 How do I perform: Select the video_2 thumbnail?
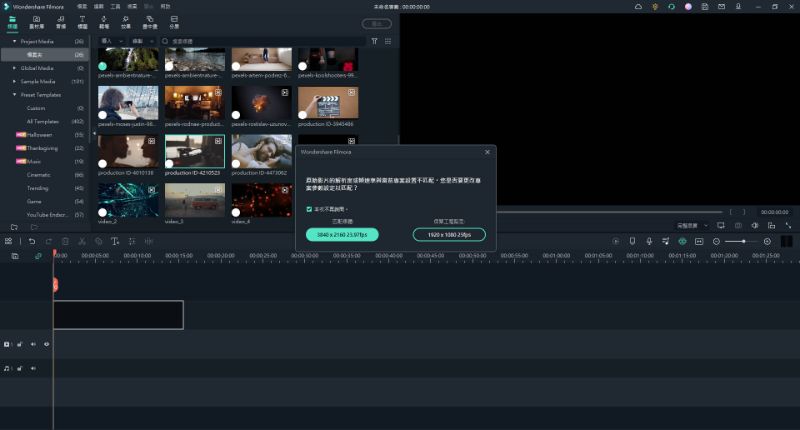(x=128, y=200)
